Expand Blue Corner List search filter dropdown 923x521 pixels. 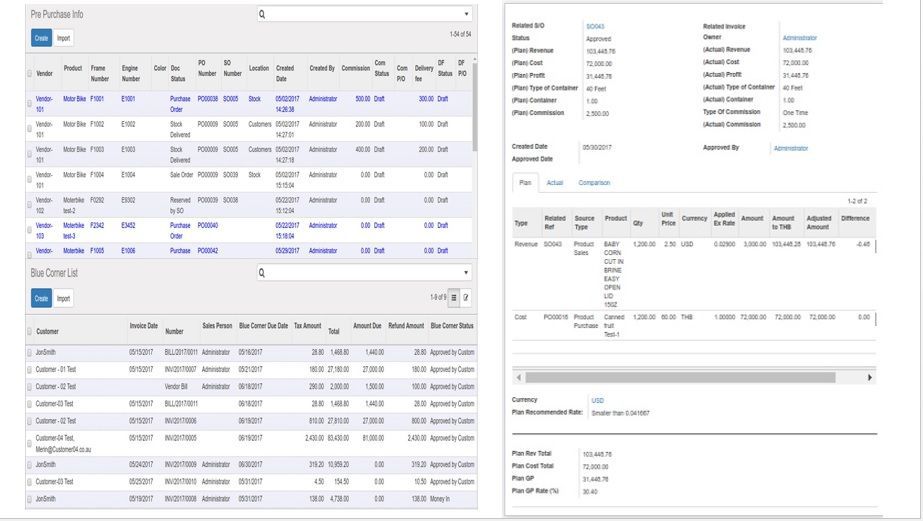click(466, 272)
